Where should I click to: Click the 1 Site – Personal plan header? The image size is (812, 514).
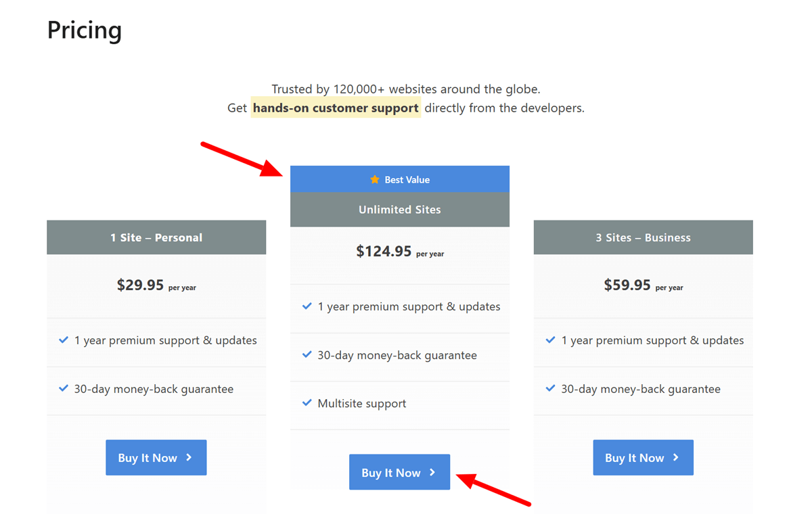156,237
